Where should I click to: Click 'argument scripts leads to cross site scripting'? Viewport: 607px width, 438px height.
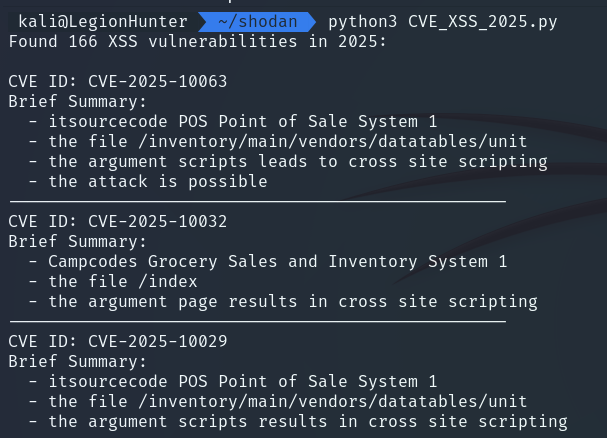pyautogui.click(x=318, y=162)
